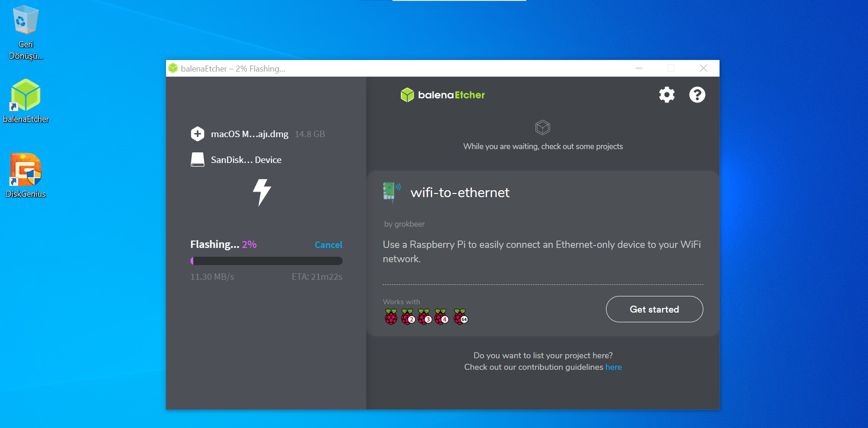Click the 'Flashing... 2%' status text
The image size is (868, 428).
point(224,244)
